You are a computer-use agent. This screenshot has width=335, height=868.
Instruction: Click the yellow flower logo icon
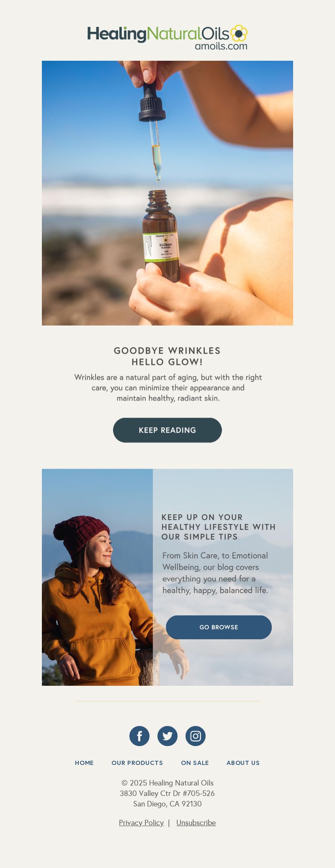coord(239,33)
